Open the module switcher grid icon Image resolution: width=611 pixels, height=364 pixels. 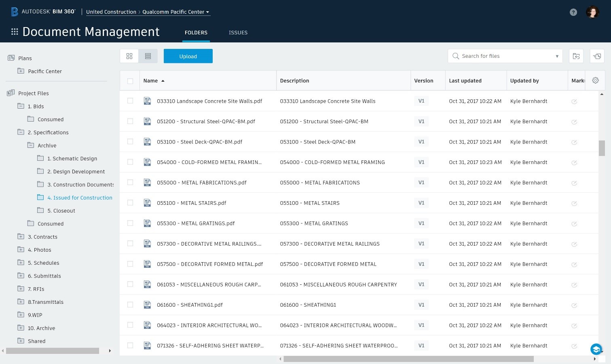(x=15, y=32)
